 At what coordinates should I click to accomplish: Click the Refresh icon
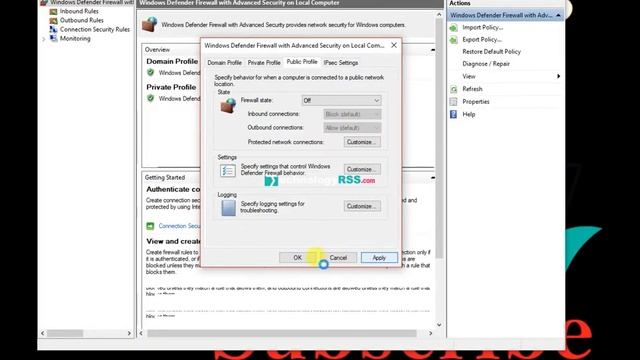pos(453,89)
